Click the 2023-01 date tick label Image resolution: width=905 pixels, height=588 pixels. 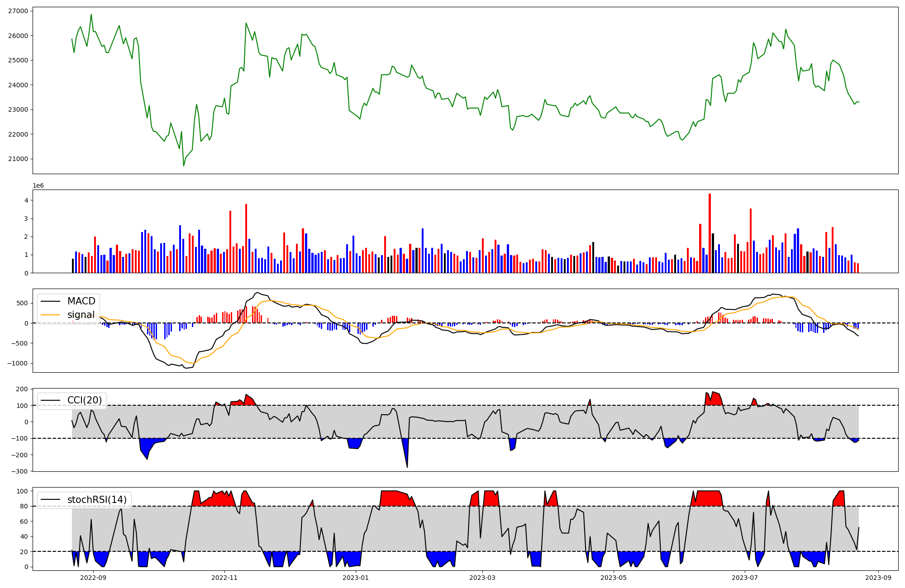point(356,578)
